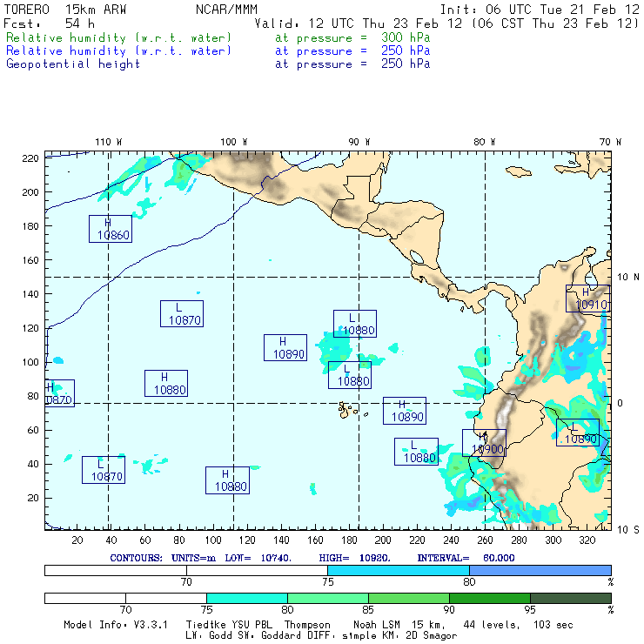Screen dimensions: 644x644
Task: Click the 'H 10860' height label box
Action: tap(111, 229)
